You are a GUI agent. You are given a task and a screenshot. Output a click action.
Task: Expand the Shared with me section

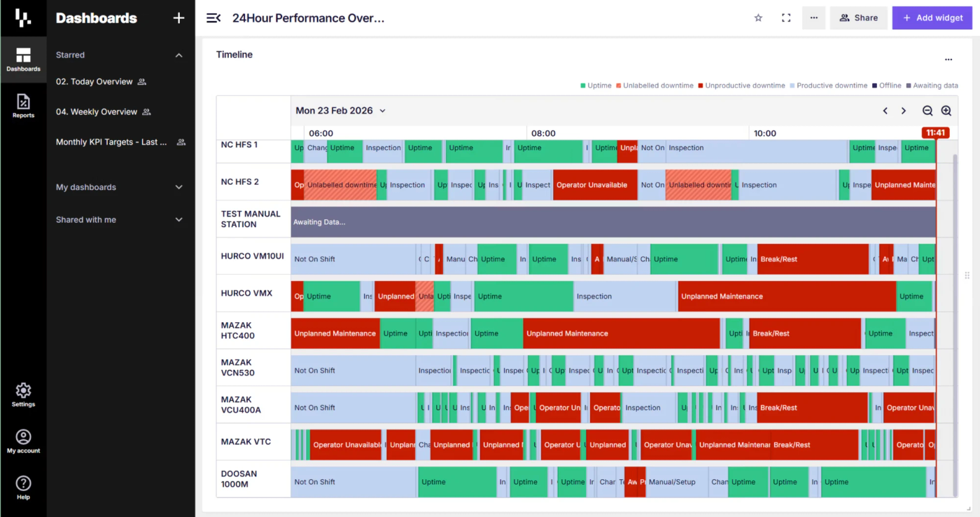click(x=178, y=220)
